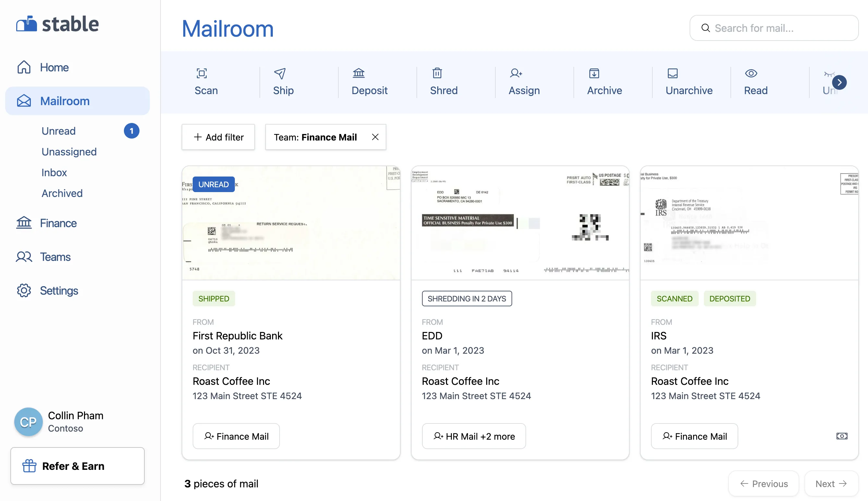The height and width of the screenshot is (501, 868).
Task: Focus the Search for mail field
Action: pos(774,28)
